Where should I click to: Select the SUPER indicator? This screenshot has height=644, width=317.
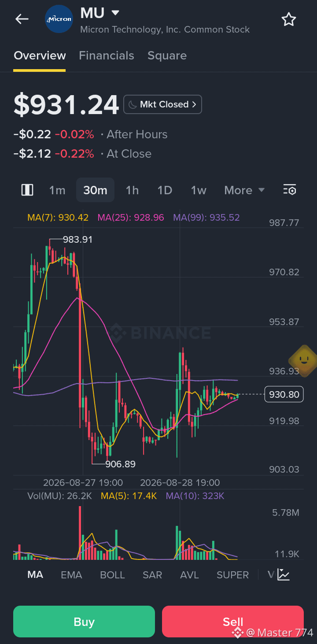[232, 574]
